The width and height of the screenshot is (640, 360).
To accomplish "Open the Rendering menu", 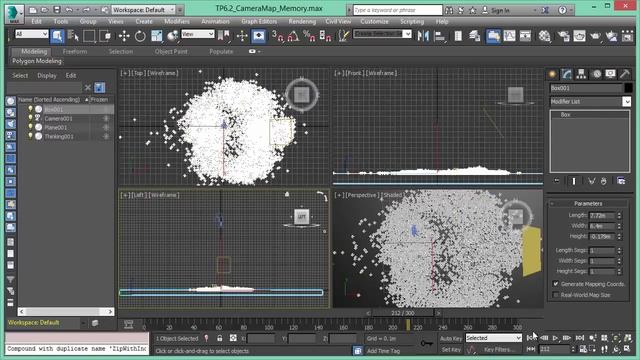I will pyautogui.click(x=302, y=21).
